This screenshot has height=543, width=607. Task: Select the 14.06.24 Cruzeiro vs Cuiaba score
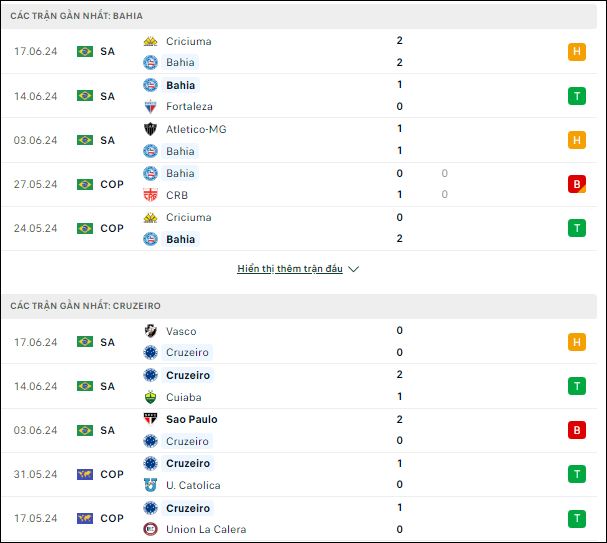coord(400,385)
